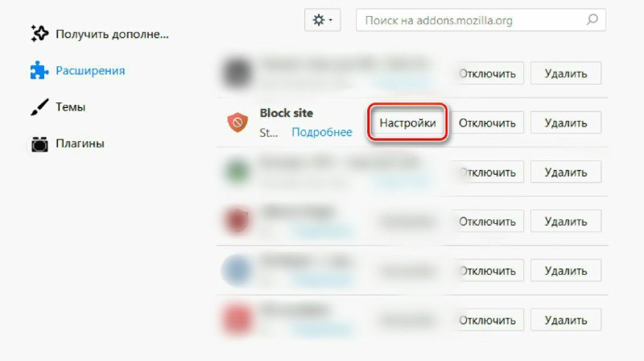The image size is (644, 361).
Task: Click Удалить on the first blurred extension
Action: coord(566,73)
